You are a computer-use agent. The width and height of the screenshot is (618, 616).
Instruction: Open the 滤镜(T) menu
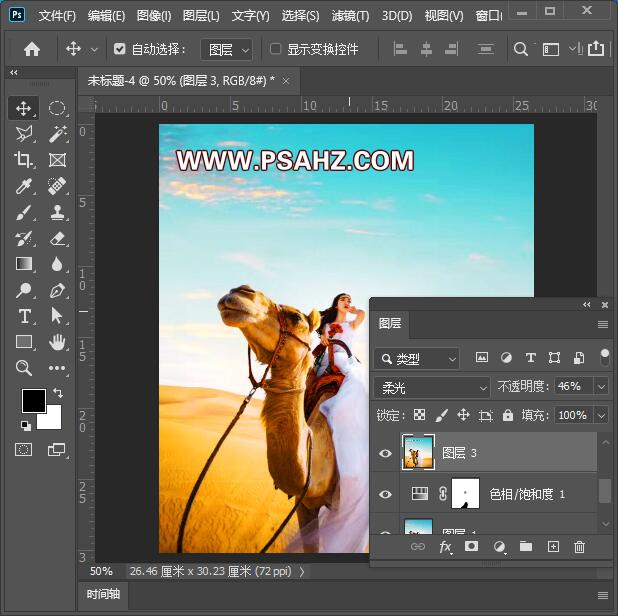click(x=350, y=16)
